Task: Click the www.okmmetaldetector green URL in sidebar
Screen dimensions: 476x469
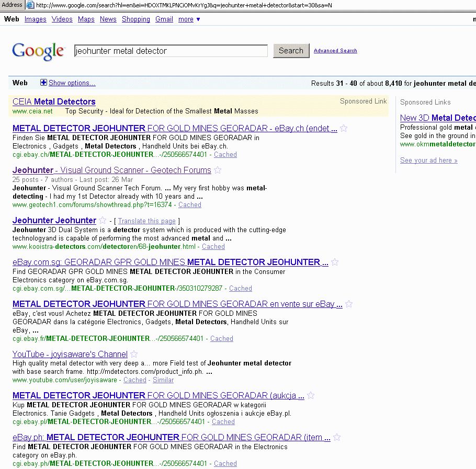Action: pyautogui.click(x=438, y=144)
